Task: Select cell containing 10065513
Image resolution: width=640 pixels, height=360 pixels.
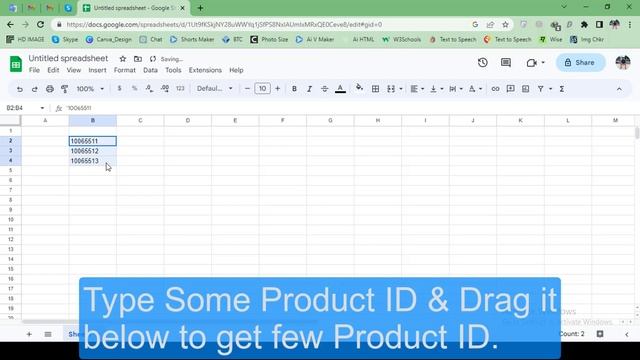Action: click(93, 161)
